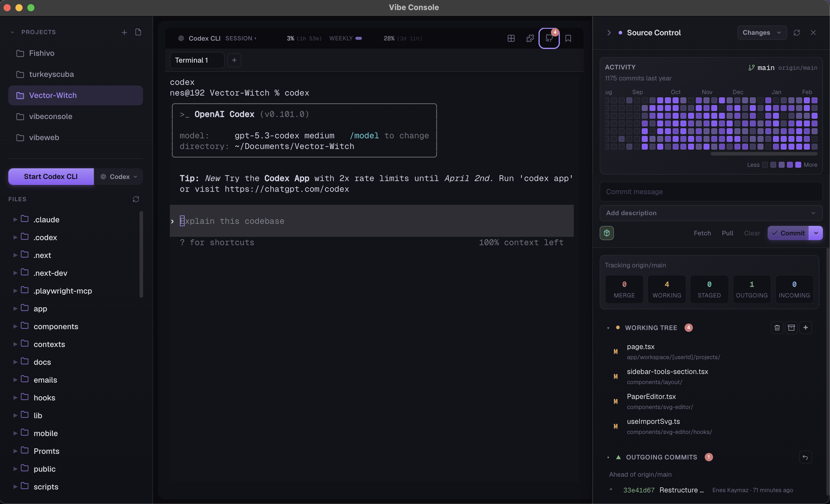Collapse the Outgoing Commits section
830x504 pixels.
pos(608,457)
